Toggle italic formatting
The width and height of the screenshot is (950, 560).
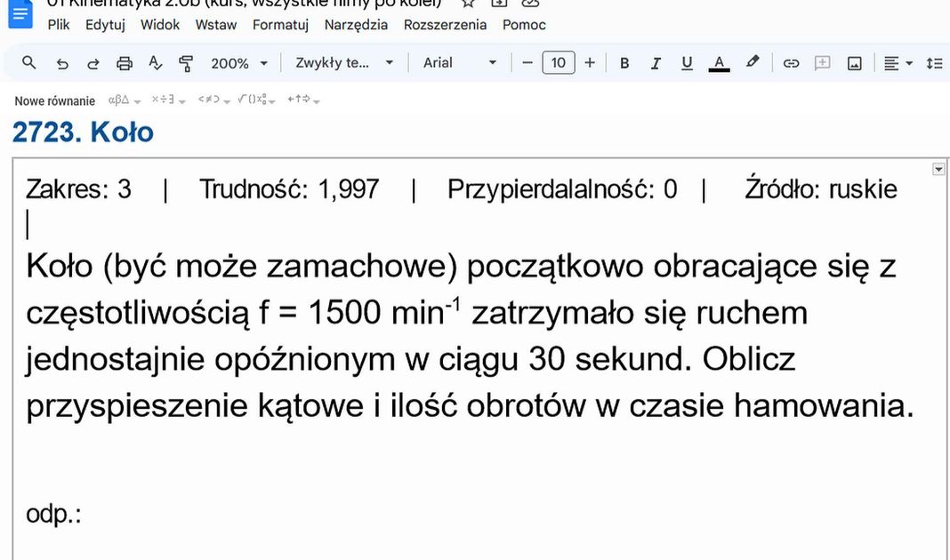click(656, 63)
